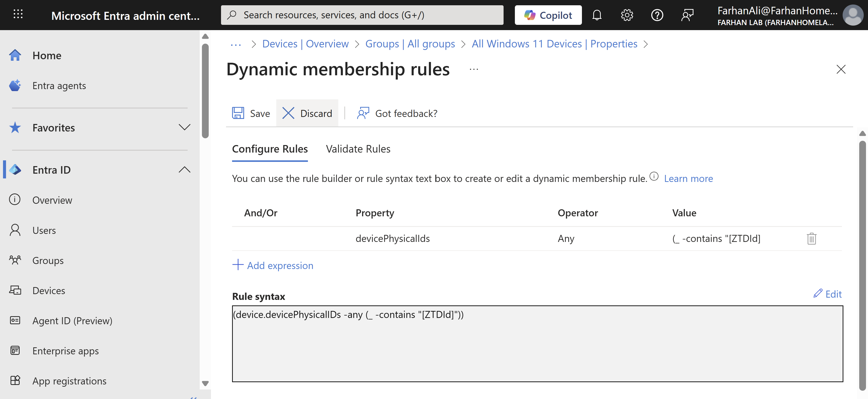The image size is (868, 399).
Task: Click the Save disk icon
Action: [238, 113]
